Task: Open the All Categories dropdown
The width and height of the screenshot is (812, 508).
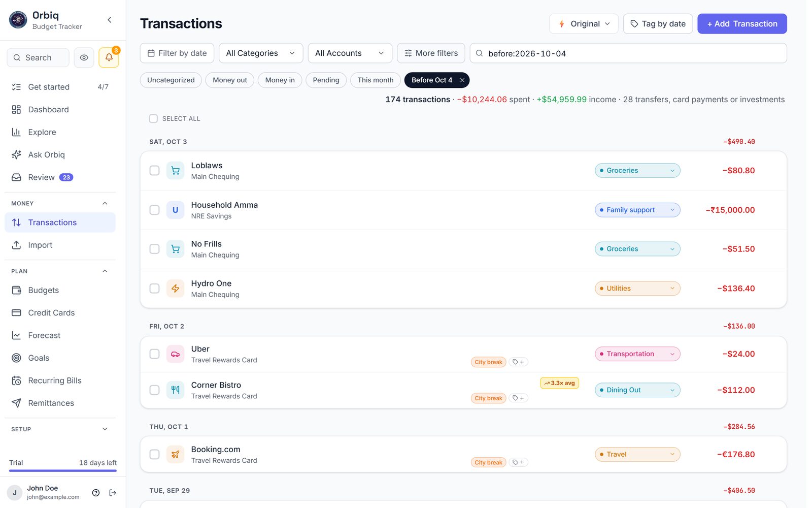Action: point(261,53)
